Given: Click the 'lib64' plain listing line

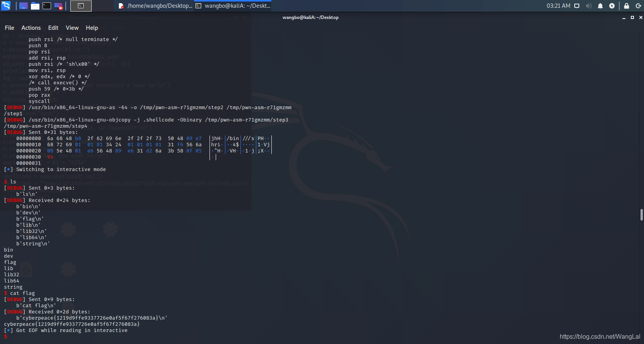Looking at the screenshot, I should point(12,281).
